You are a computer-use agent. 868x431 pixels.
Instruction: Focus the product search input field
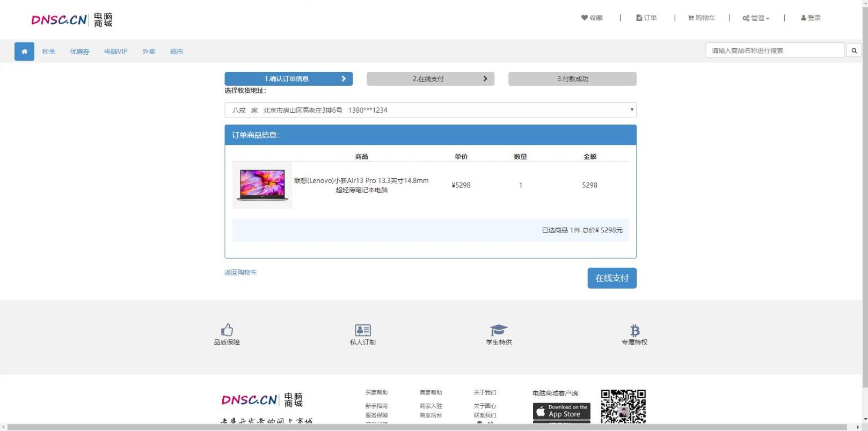coord(775,50)
